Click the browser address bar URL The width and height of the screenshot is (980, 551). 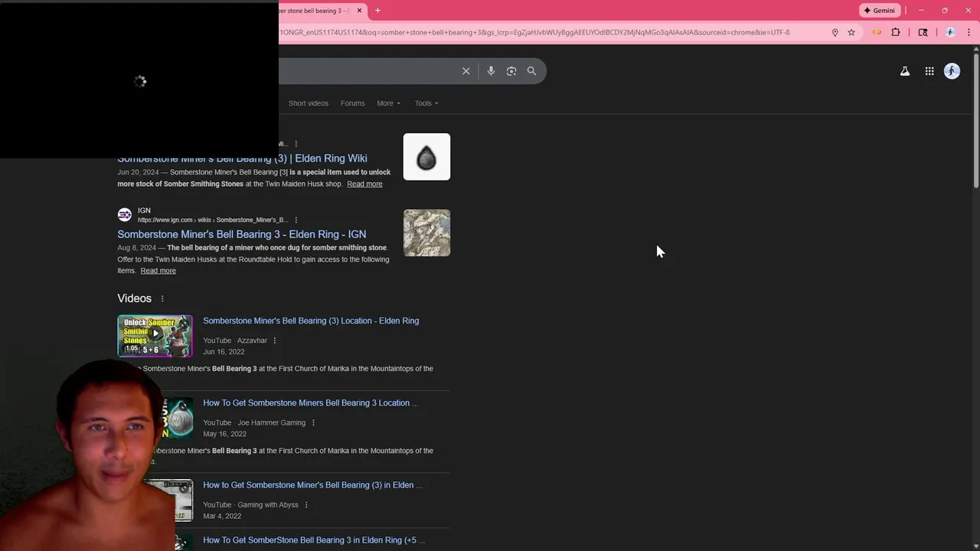point(536,32)
